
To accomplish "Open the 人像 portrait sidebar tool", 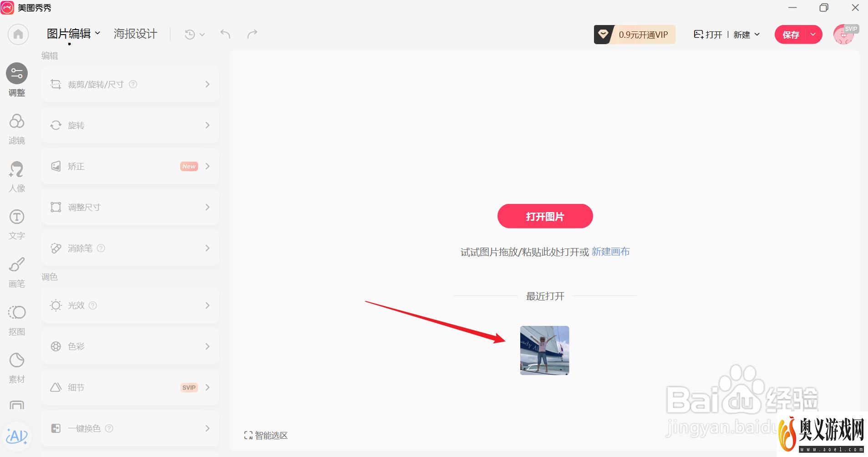I will [17, 177].
